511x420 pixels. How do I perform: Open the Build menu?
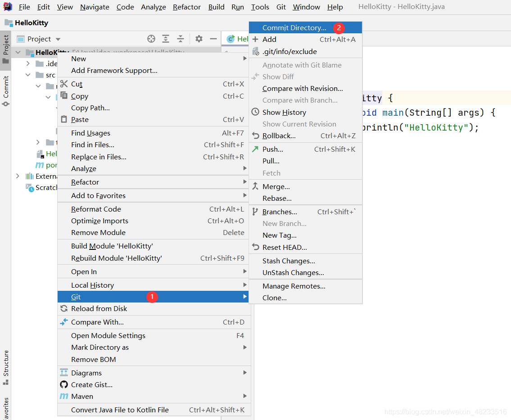(x=217, y=7)
